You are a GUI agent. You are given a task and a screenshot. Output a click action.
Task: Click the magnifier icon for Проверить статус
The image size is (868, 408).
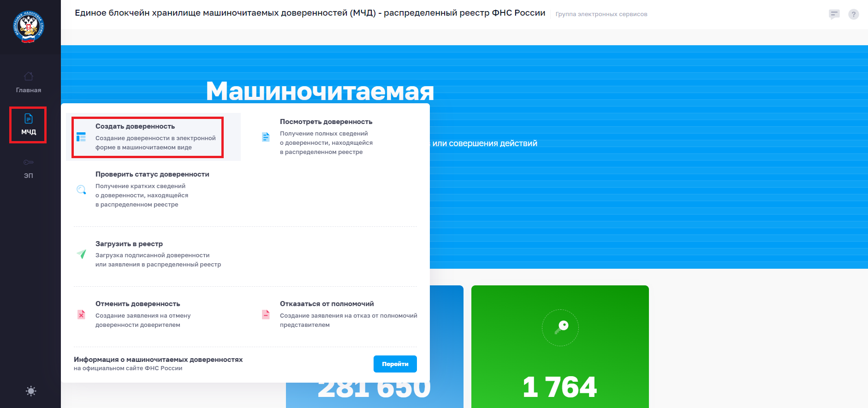[81, 189]
